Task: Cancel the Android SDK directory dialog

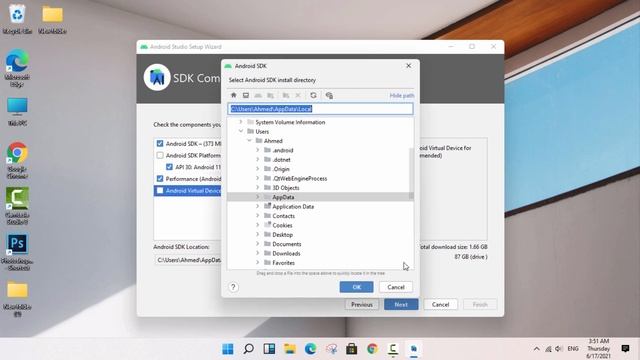Action: (396, 287)
